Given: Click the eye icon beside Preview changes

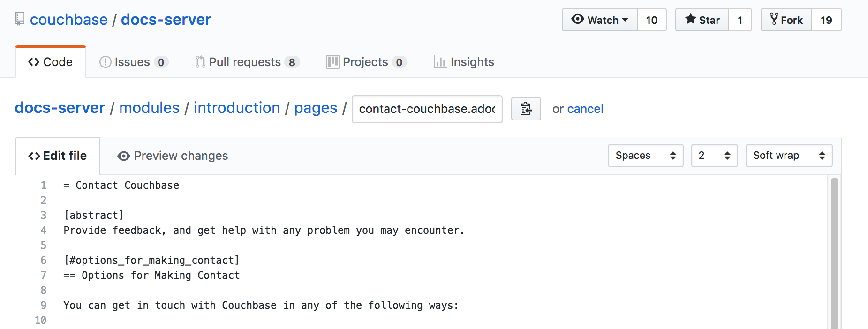Looking at the screenshot, I should [x=123, y=156].
